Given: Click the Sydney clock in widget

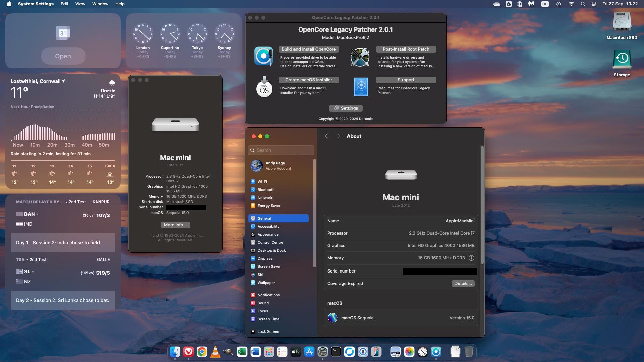Looking at the screenshot, I should 224,34.
